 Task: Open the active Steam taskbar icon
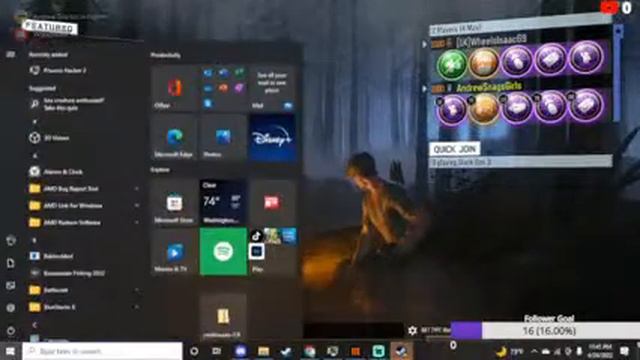[401, 351]
